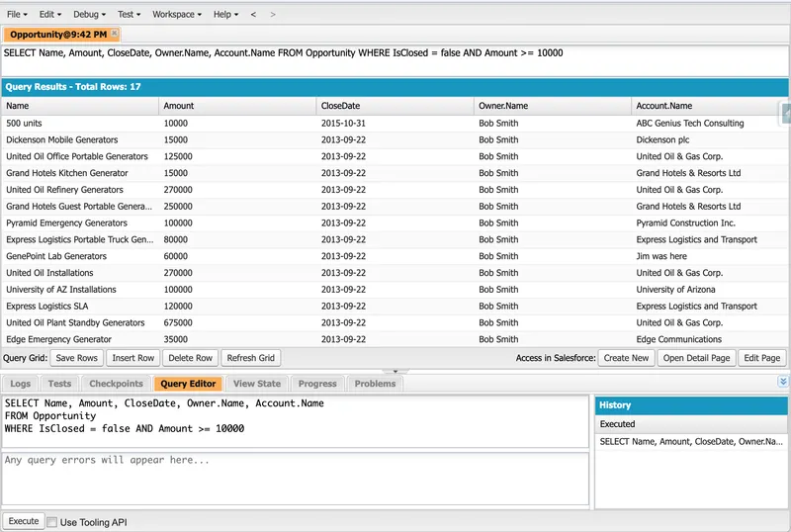Image resolution: width=791 pixels, height=532 pixels.
Task: Click the Execute button
Action: tap(23, 521)
